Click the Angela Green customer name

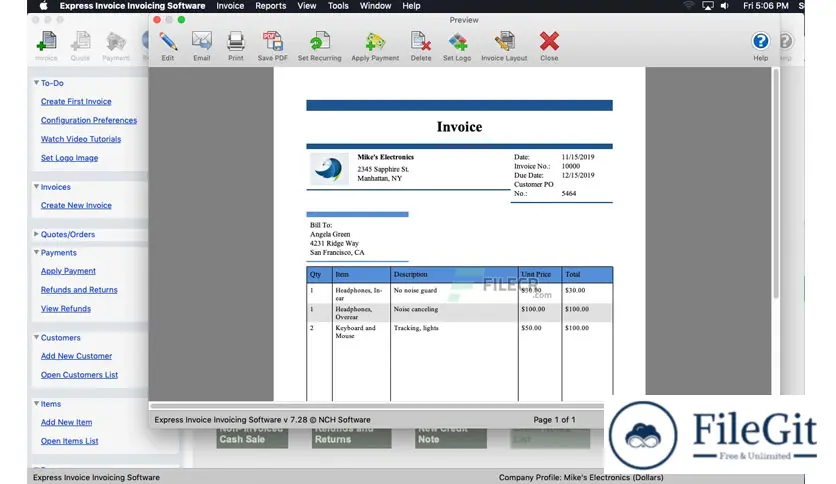[x=330, y=234]
